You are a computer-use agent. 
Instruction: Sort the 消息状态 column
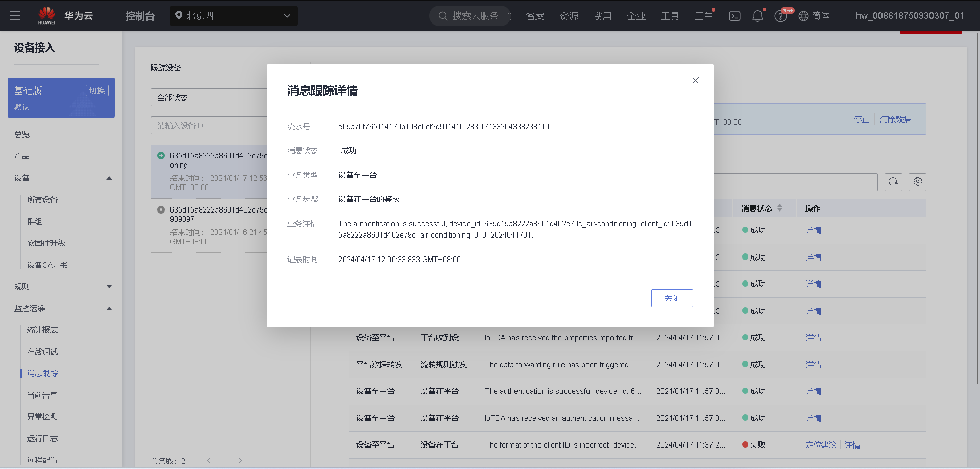[780, 208]
